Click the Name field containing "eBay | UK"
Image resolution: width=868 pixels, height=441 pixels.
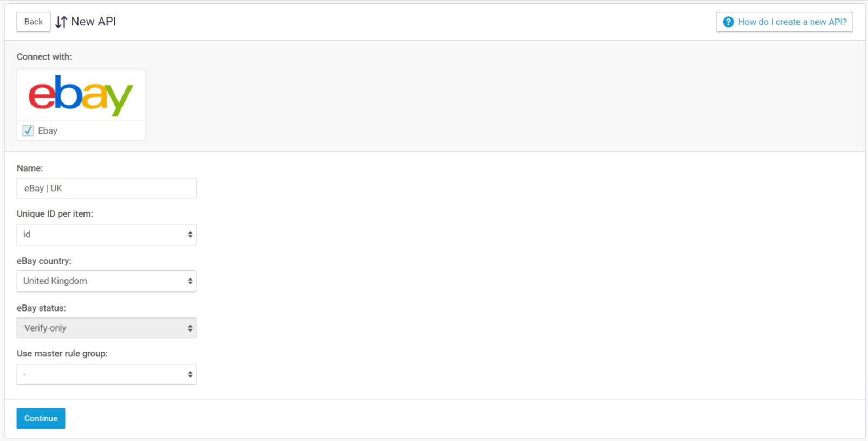[x=106, y=188]
